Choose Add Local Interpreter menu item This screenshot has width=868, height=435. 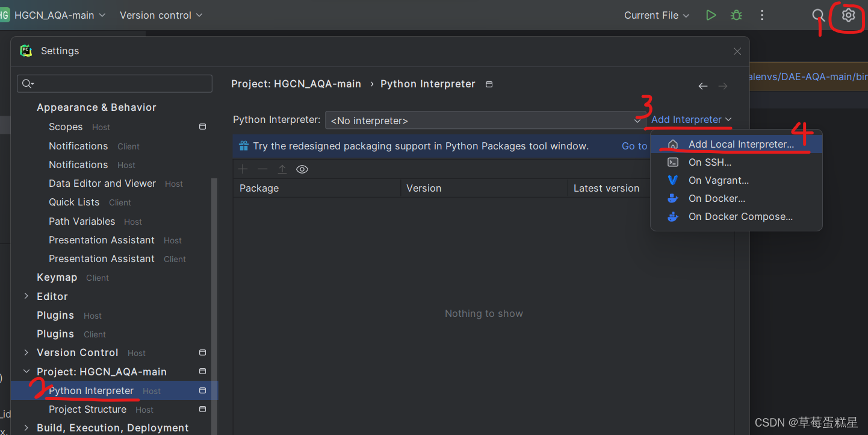[736, 144]
